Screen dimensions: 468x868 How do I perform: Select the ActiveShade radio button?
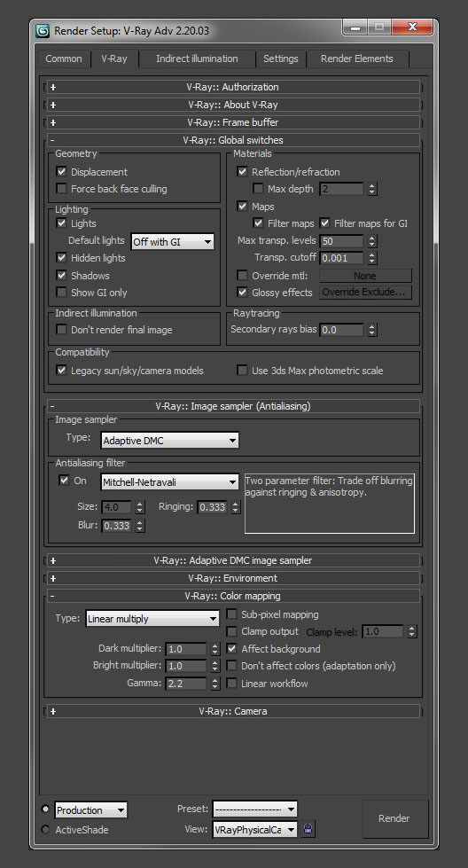point(46,829)
